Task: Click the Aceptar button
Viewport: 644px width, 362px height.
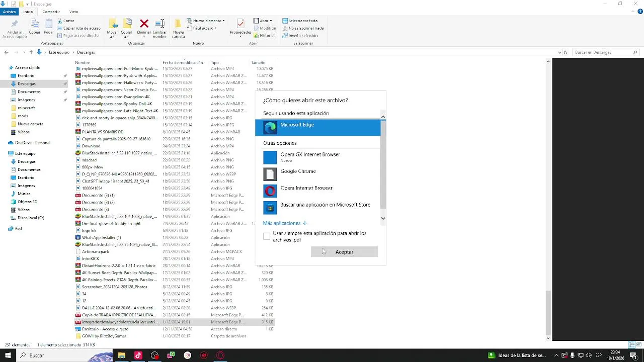Action: pos(344,252)
